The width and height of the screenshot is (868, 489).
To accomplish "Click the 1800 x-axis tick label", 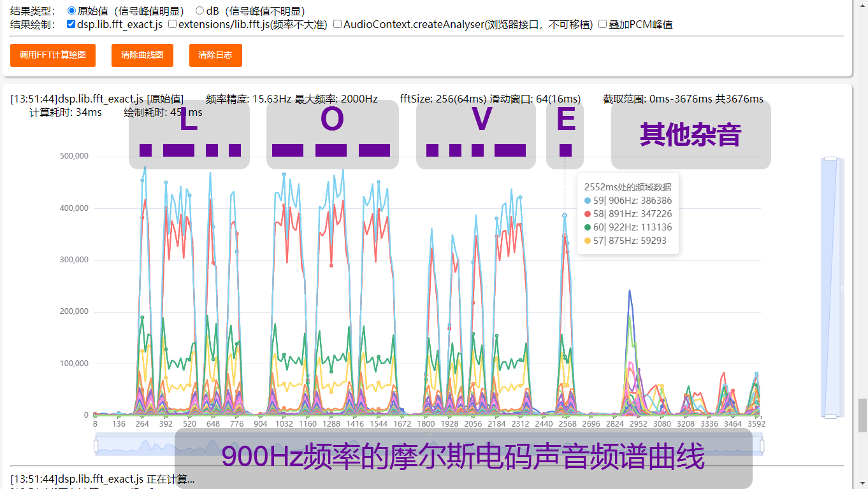I will pos(426,423).
